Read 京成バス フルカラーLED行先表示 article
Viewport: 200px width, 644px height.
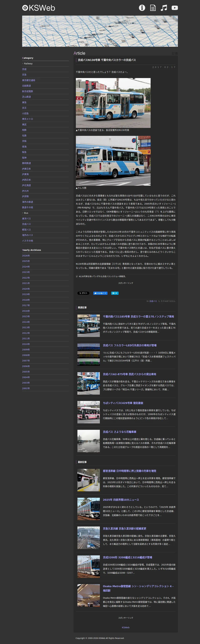pos(130,345)
